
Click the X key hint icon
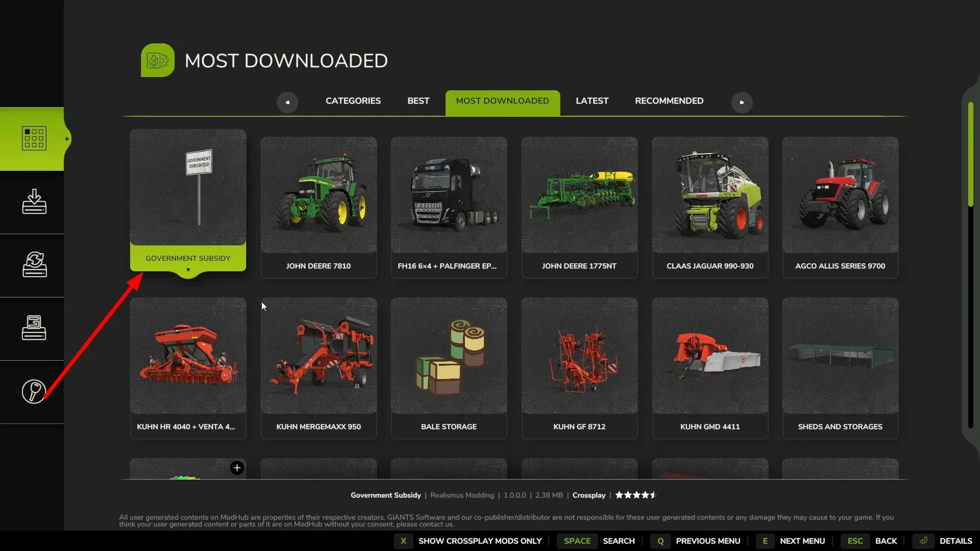(403, 541)
